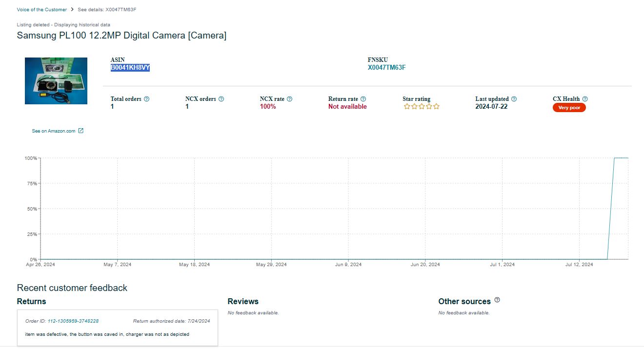
Task: Click the Last updated help icon
Action: [x=514, y=99]
